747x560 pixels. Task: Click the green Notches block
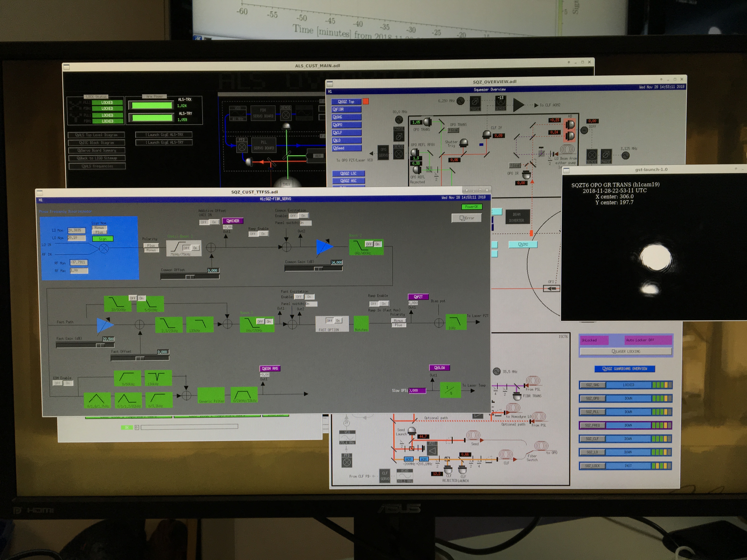[x=361, y=324]
